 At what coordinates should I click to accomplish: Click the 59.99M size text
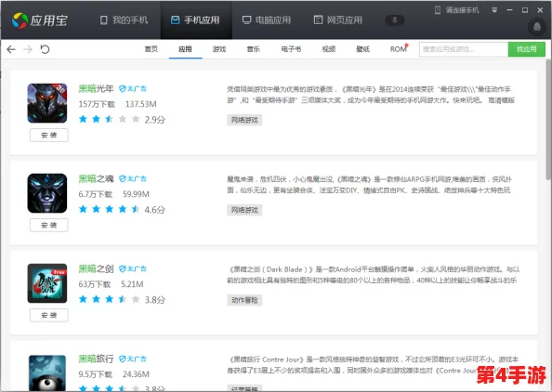coord(136,194)
